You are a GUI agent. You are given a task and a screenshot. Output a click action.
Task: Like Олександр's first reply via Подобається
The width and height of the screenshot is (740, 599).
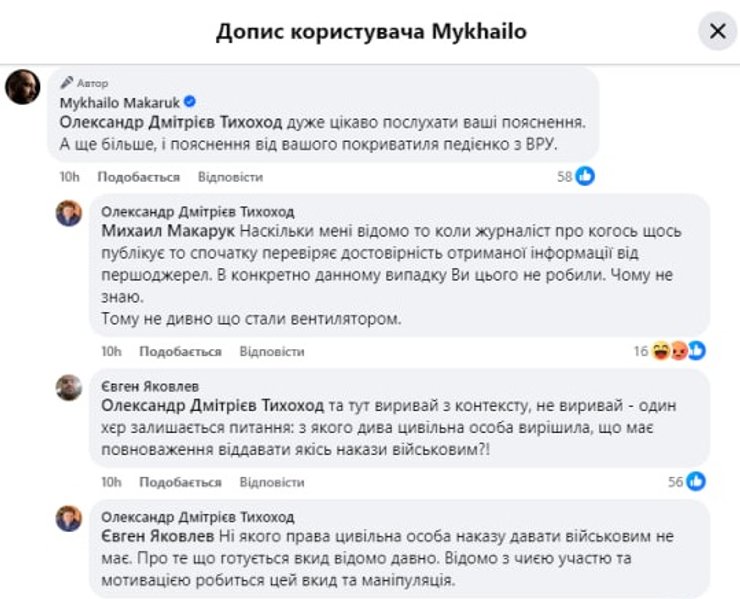pos(180,352)
